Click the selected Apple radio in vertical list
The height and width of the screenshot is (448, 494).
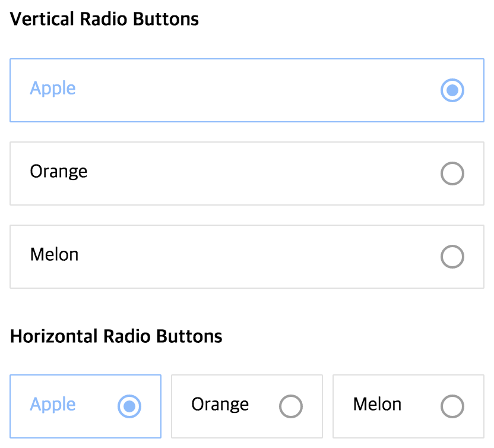pos(452,90)
